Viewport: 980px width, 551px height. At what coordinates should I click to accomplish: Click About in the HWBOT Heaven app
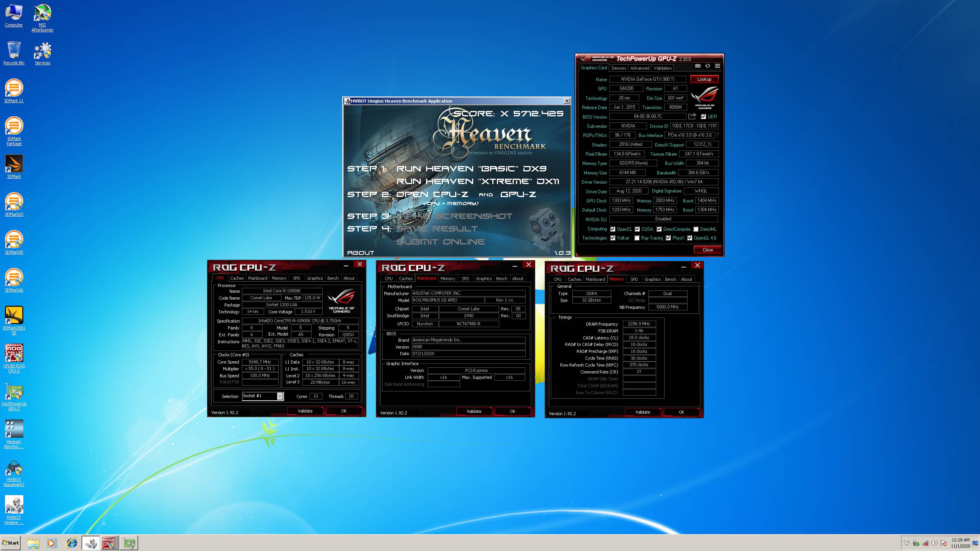click(361, 253)
